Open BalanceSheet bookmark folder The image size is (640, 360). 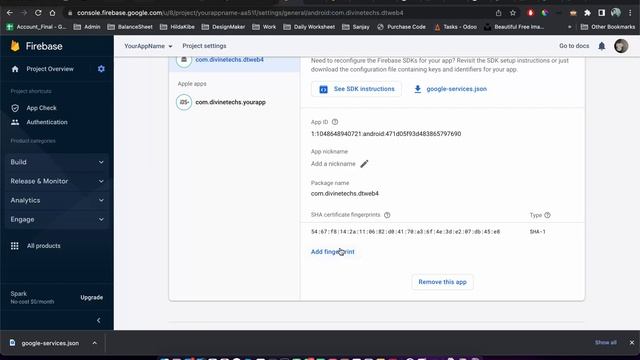129,27
